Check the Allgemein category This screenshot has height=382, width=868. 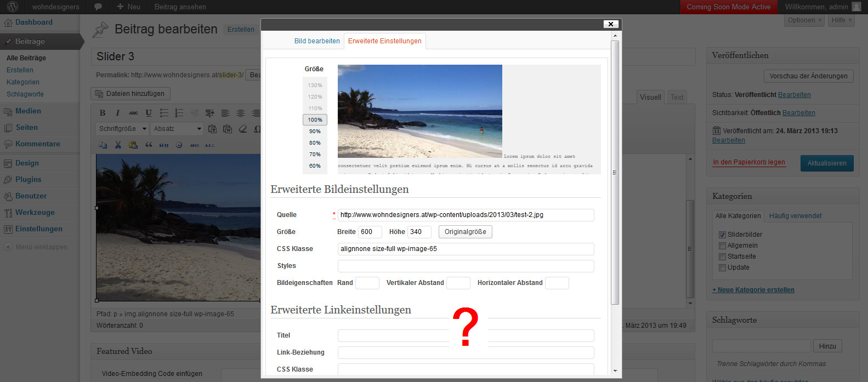(x=723, y=246)
